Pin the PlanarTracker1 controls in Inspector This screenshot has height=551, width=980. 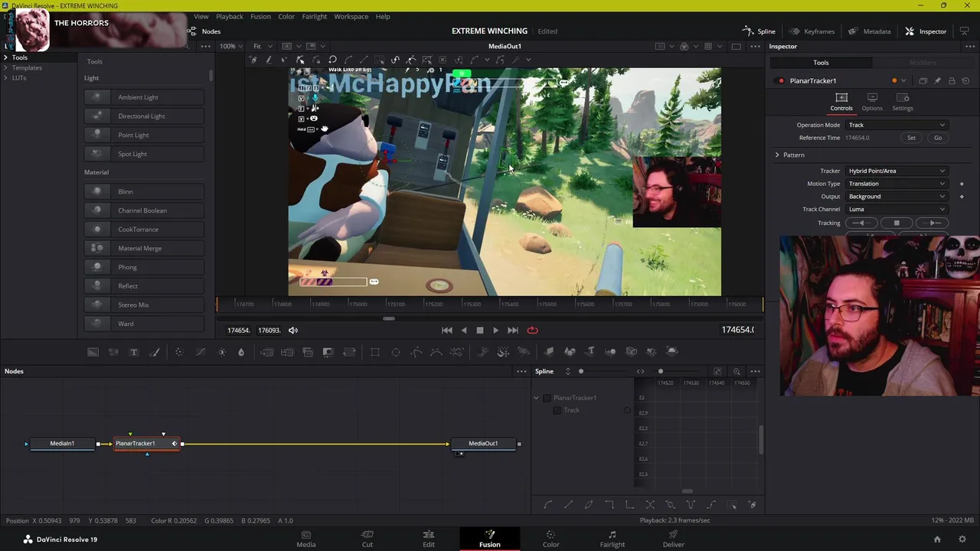click(937, 81)
